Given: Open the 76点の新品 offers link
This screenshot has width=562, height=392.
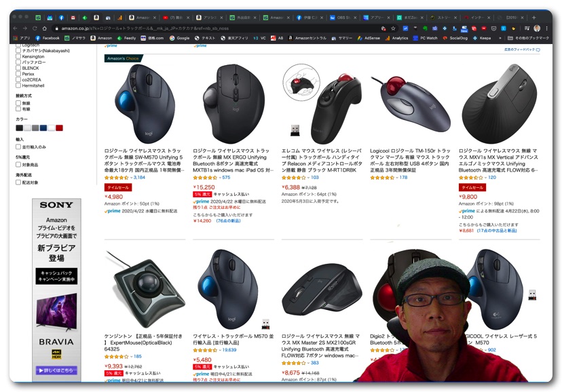Looking at the screenshot, I should (228, 221).
